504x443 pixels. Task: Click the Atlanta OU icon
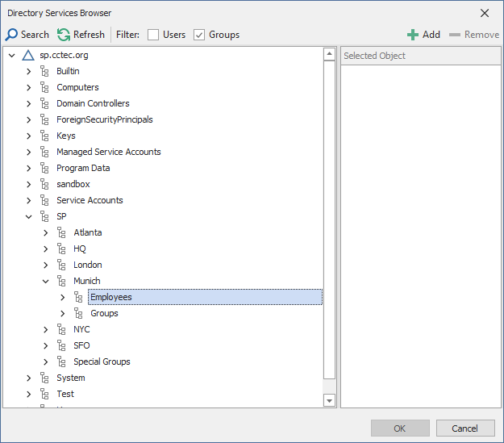[62, 232]
